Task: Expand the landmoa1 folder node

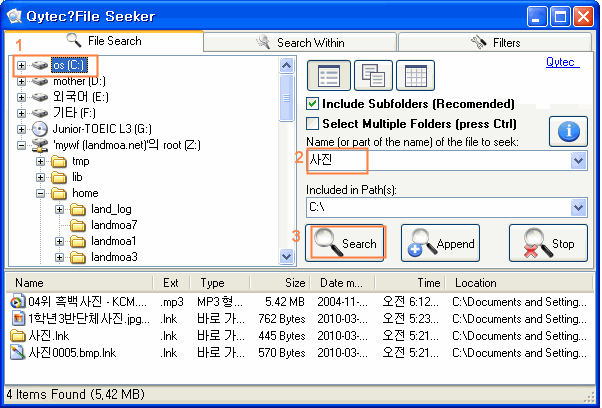Action: click(x=59, y=241)
